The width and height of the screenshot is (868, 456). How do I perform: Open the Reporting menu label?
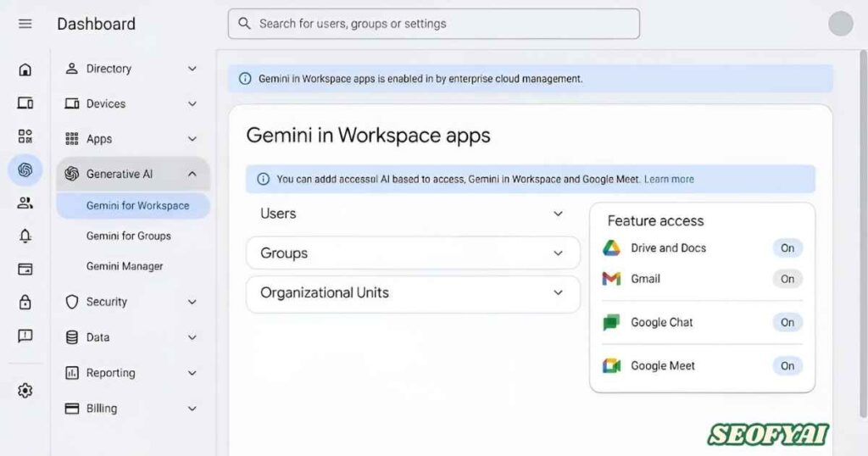click(111, 373)
